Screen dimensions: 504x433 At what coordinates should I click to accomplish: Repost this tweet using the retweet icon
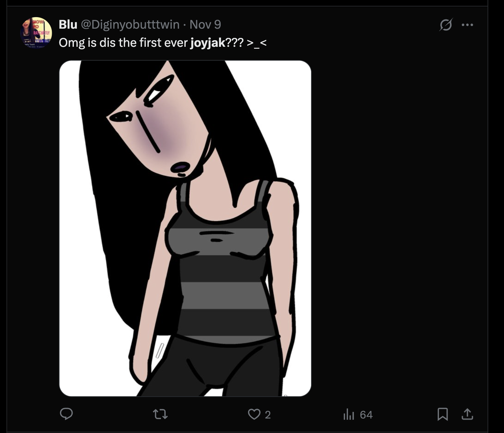point(161,414)
